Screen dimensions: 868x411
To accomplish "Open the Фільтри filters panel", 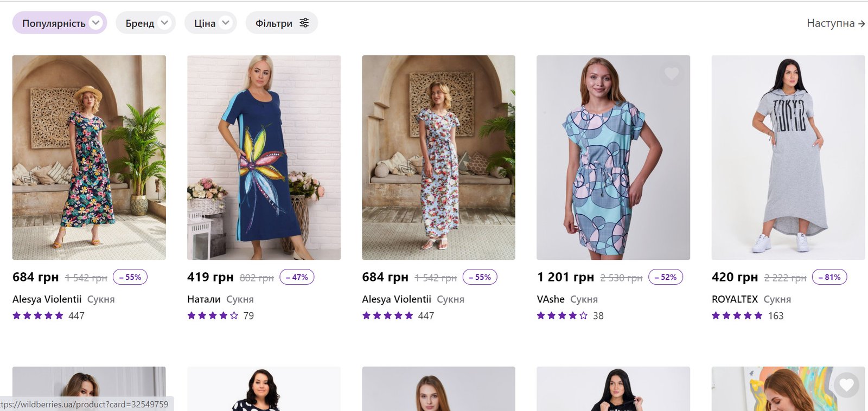I will click(282, 23).
